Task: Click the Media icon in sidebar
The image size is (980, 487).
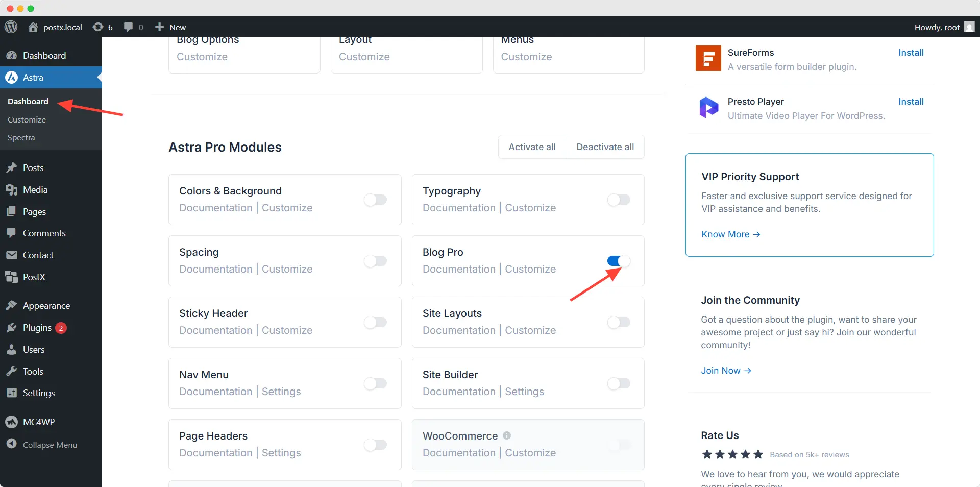Action: [x=11, y=189]
